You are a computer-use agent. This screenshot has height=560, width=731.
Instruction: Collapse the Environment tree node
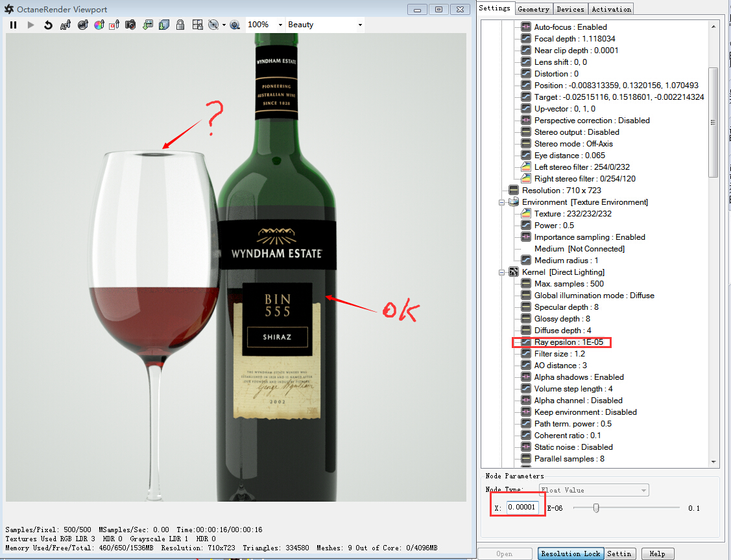tap(502, 202)
